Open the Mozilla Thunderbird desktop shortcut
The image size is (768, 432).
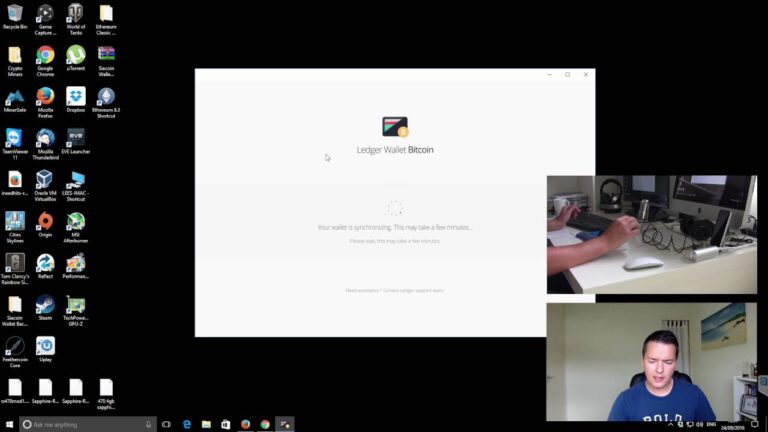tap(45, 138)
